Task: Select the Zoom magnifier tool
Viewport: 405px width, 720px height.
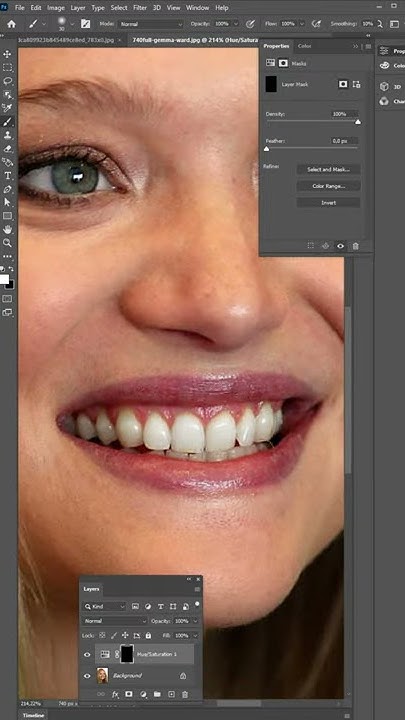Action: click(8, 243)
